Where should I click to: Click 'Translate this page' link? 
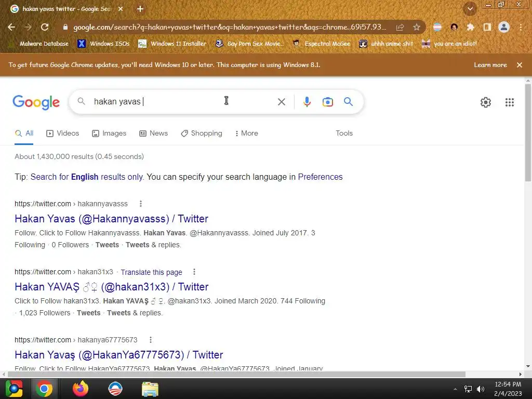[151, 272]
